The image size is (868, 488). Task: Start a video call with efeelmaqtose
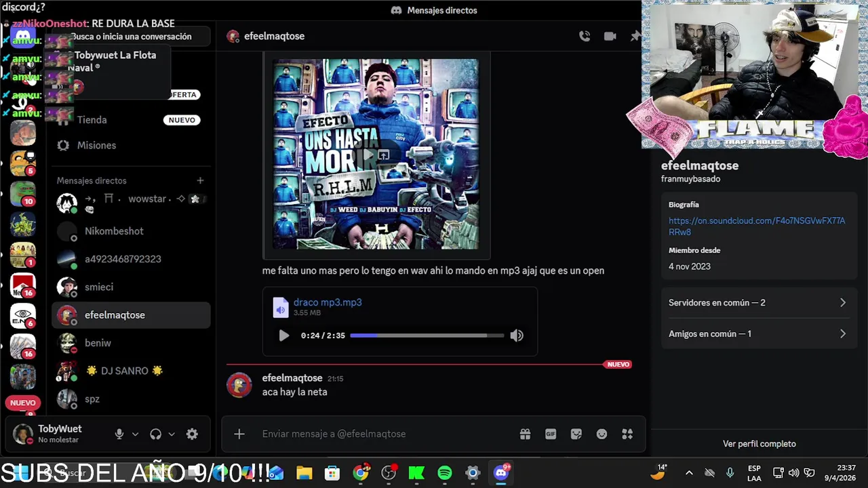(610, 37)
